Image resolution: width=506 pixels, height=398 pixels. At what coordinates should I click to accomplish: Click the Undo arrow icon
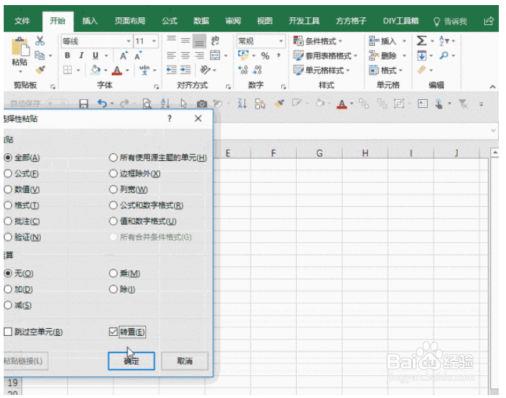click(x=102, y=104)
